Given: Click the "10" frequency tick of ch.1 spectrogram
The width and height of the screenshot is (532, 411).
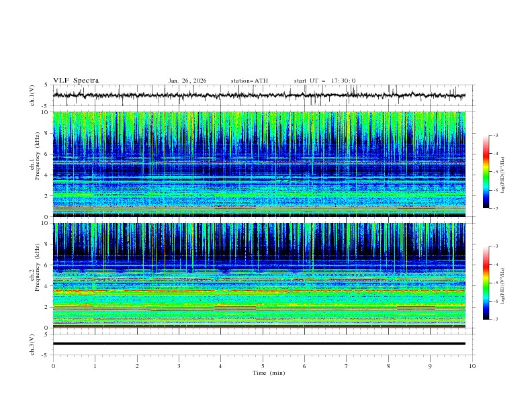Looking at the screenshot, I should [x=46, y=112].
